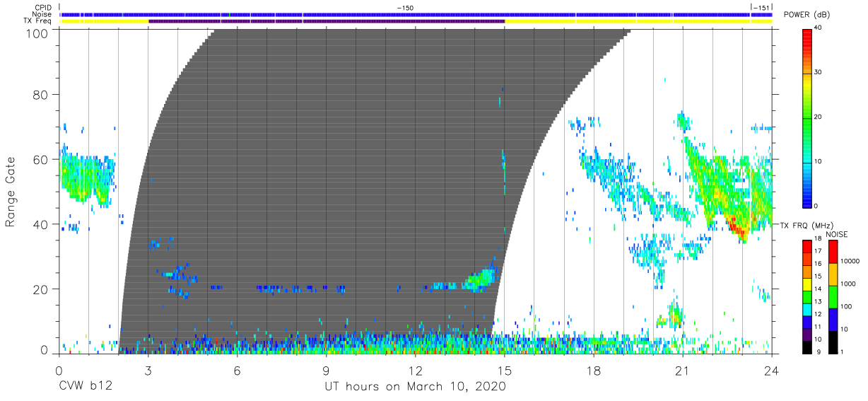The image size is (868, 401).
Task: Click the '3' hour tick on the time axis
Action: [x=148, y=371]
